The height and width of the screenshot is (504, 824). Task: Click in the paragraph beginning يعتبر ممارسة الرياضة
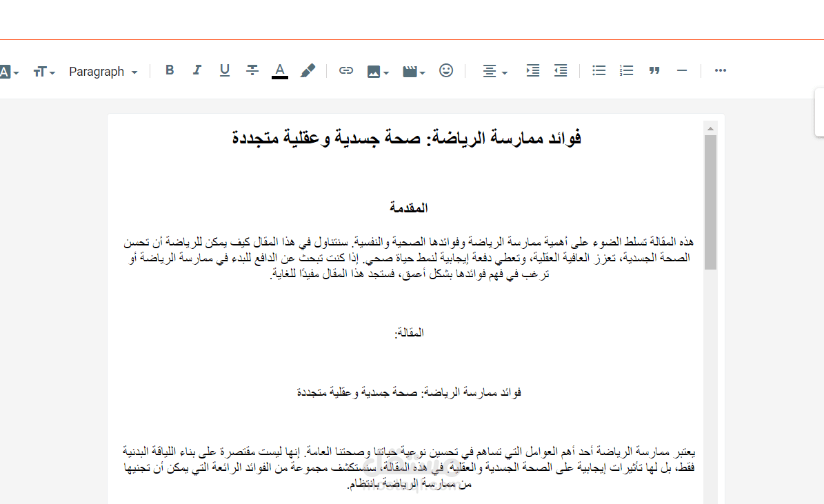[x=409, y=467]
